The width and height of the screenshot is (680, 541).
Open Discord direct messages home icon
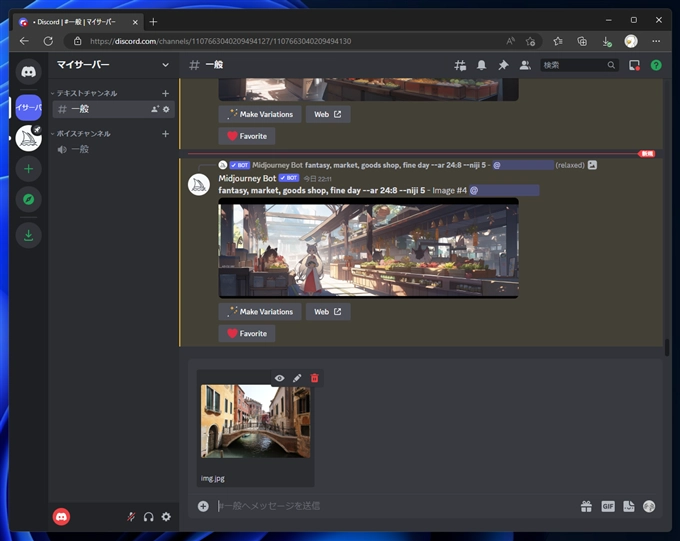(29, 72)
